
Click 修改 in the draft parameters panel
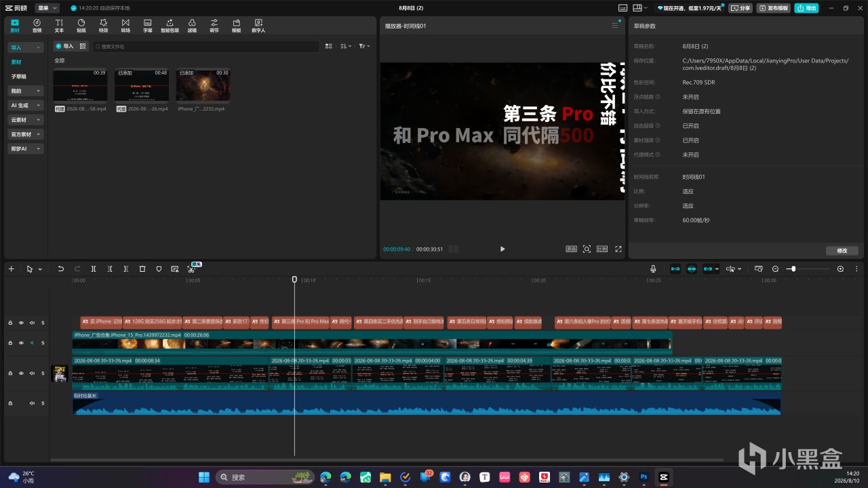pos(842,251)
